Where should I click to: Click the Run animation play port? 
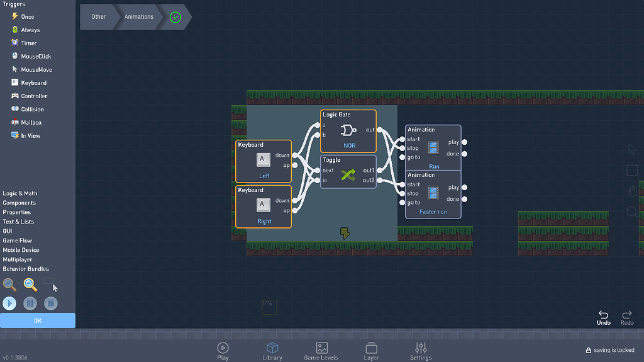point(465,142)
